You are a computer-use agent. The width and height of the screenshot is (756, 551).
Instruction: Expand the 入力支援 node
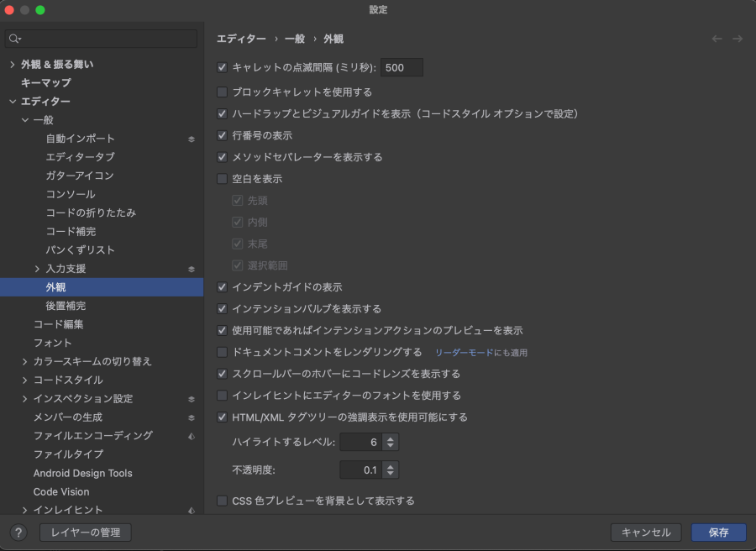coord(37,269)
